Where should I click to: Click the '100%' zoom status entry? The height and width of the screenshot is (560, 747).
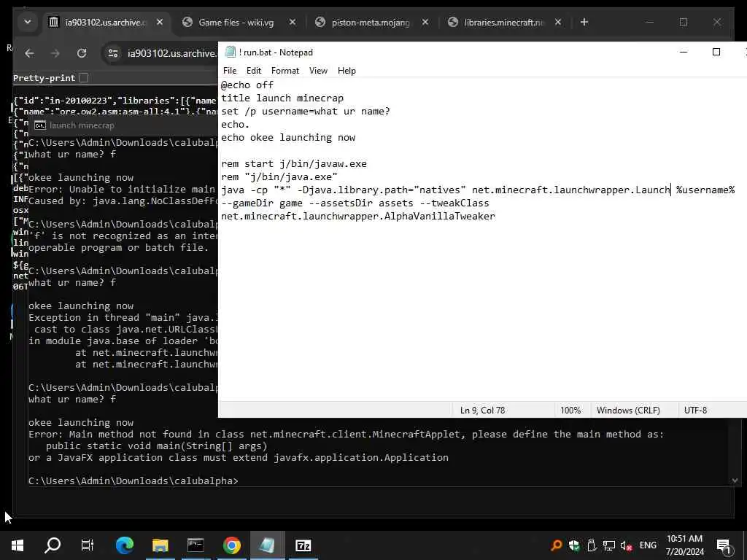point(570,410)
